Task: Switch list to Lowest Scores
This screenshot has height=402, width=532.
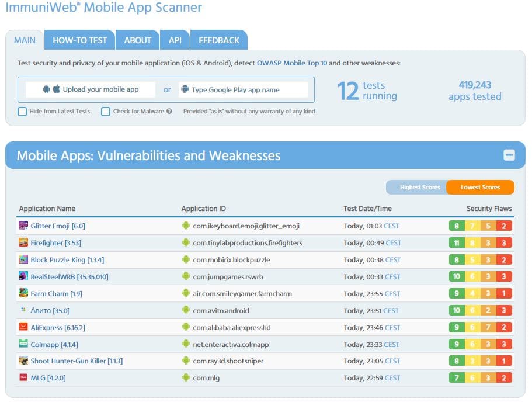Action: coord(480,187)
